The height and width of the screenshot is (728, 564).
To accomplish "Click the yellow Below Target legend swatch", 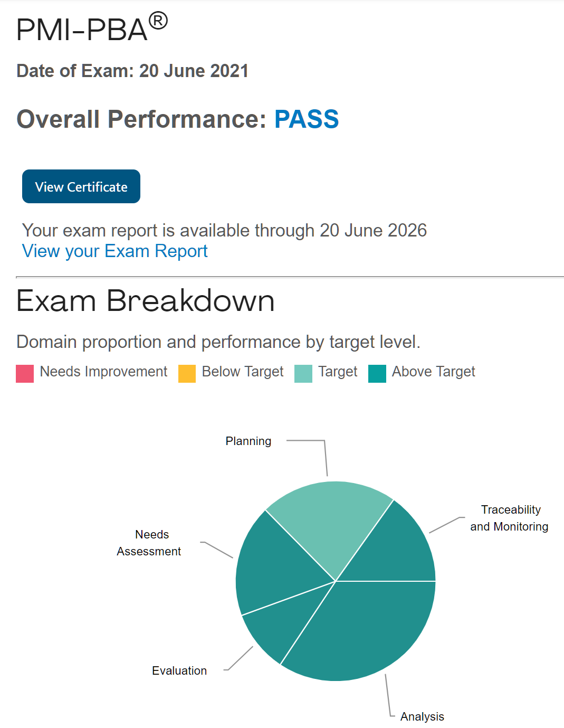I will 187,373.
